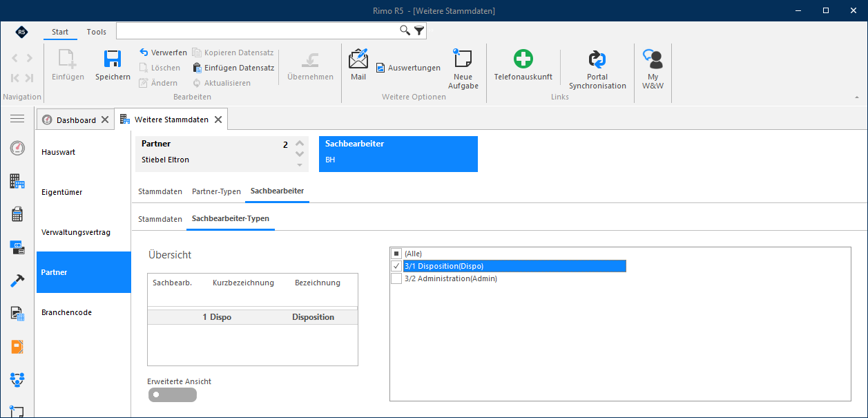Open the calculator sidebar icon
This screenshot has width=868, height=418.
click(x=17, y=214)
